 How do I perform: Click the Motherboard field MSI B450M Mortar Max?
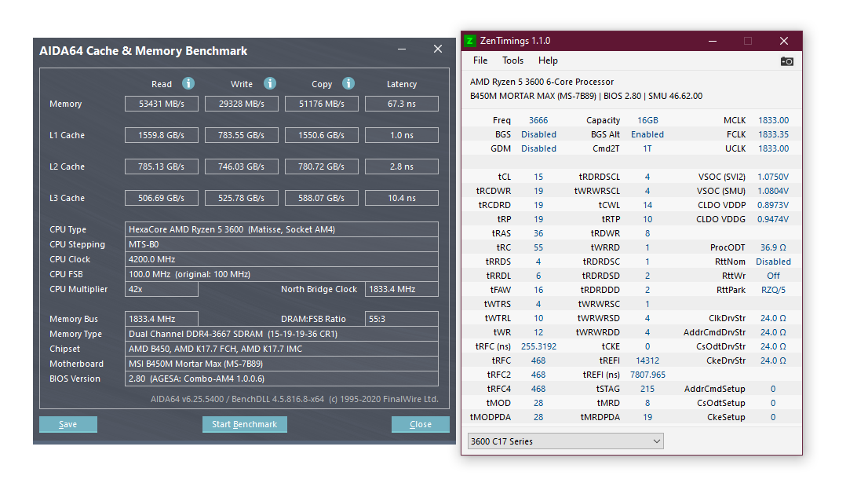(282, 364)
